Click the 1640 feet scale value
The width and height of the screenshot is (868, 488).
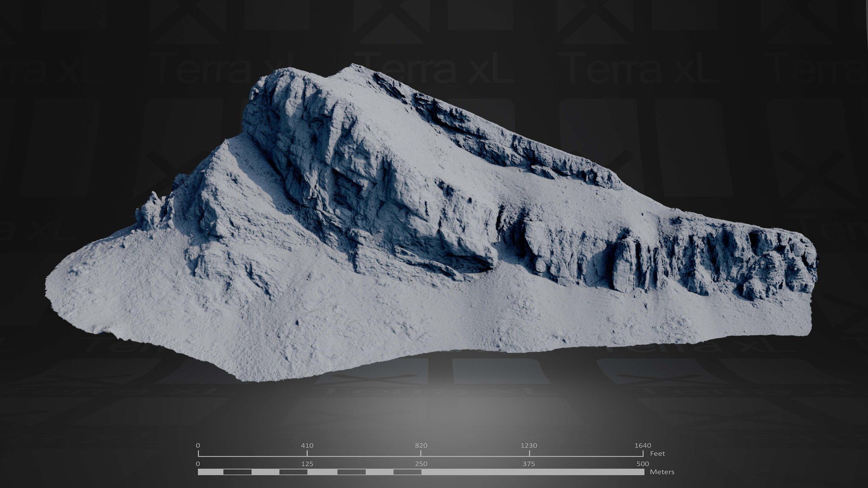[643, 445]
